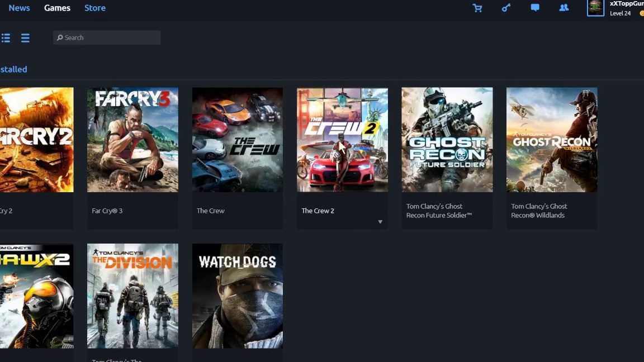The height and width of the screenshot is (362, 644).
Task: Open the shopping cart
Action: click(x=477, y=8)
